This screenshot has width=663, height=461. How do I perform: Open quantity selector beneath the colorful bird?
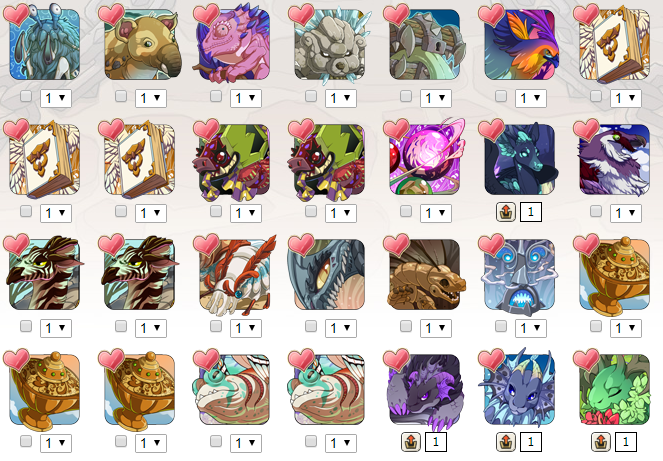click(531, 98)
